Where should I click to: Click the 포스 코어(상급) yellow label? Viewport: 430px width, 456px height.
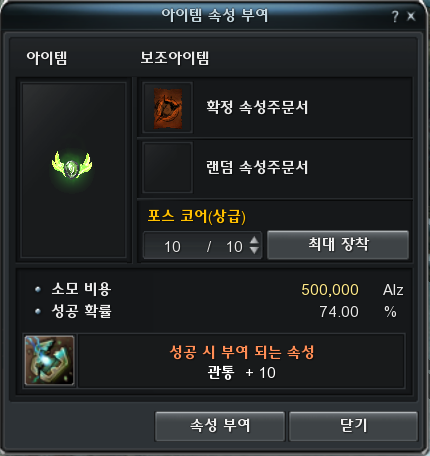point(197,216)
